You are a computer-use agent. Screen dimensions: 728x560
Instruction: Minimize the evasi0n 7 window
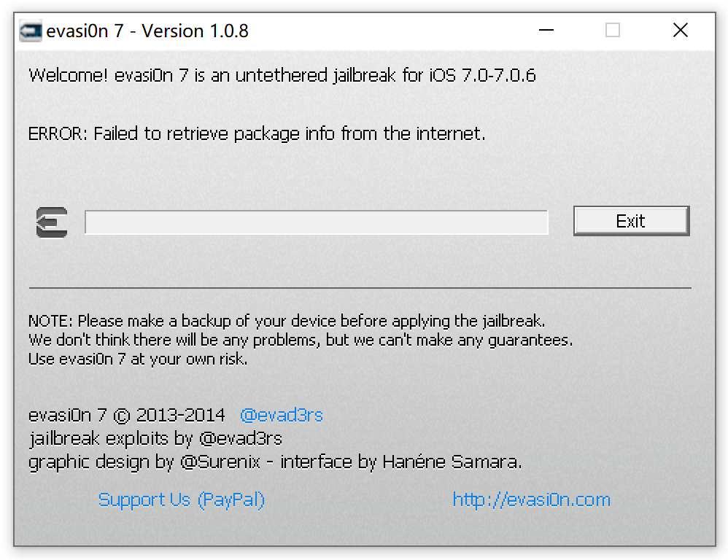[545, 31]
